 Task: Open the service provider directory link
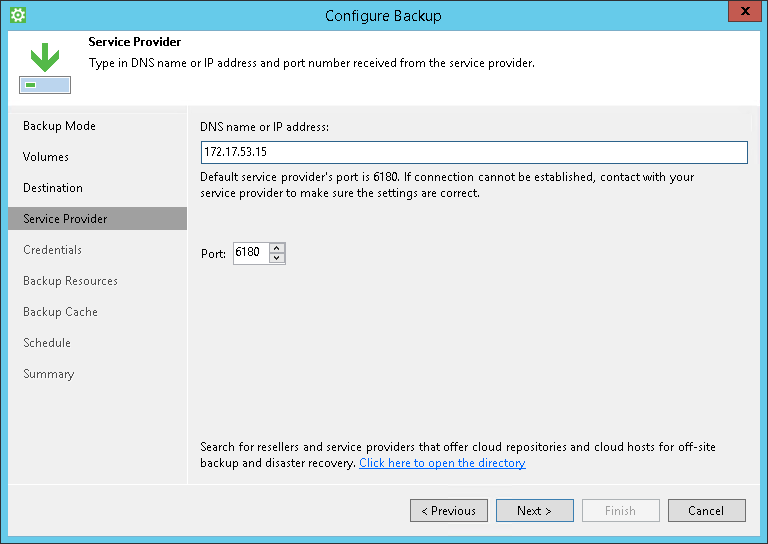[x=442, y=463]
